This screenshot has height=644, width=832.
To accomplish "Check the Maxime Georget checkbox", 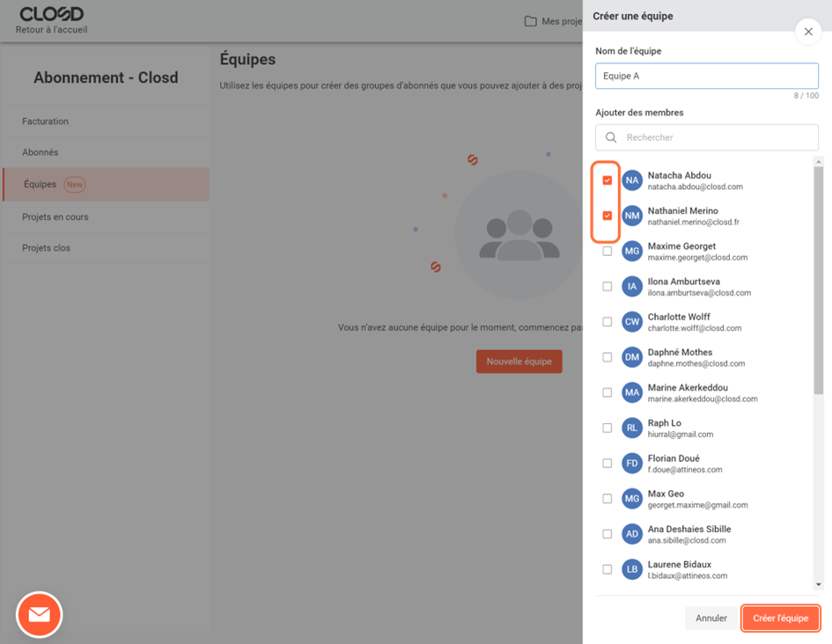I will (607, 252).
